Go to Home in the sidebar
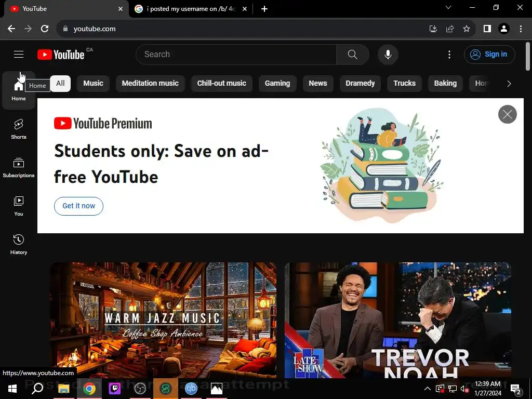 [x=19, y=90]
